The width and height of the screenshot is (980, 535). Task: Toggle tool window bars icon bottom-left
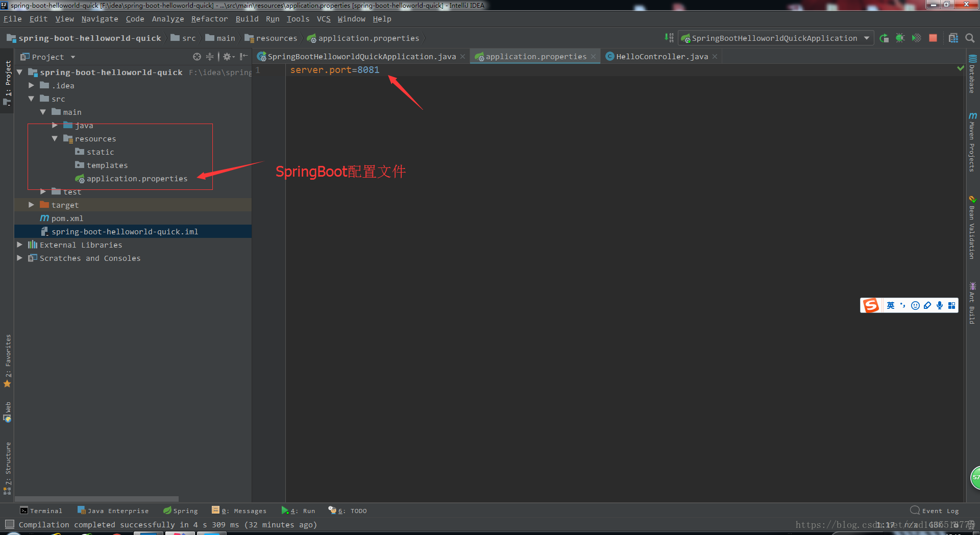coord(9,524)
